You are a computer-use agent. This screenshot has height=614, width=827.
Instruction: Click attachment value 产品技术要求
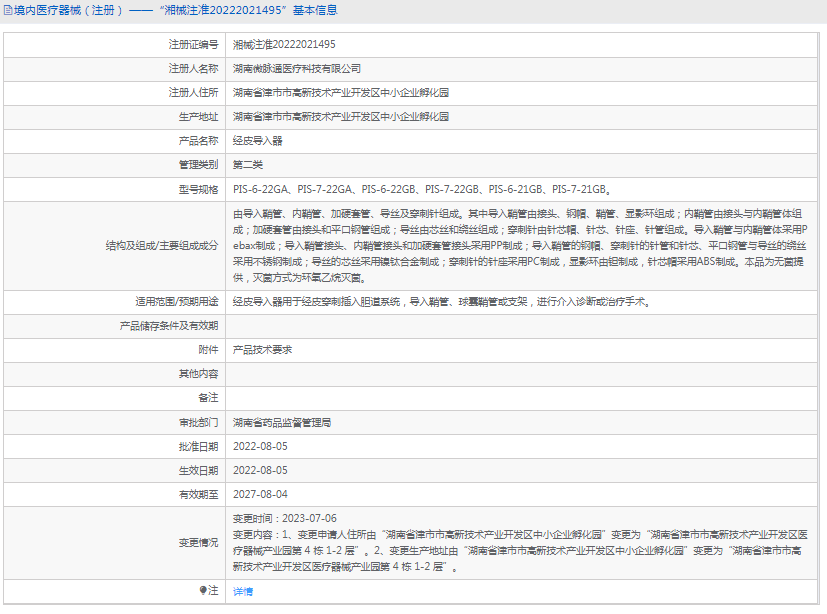(x=263, y=350)
